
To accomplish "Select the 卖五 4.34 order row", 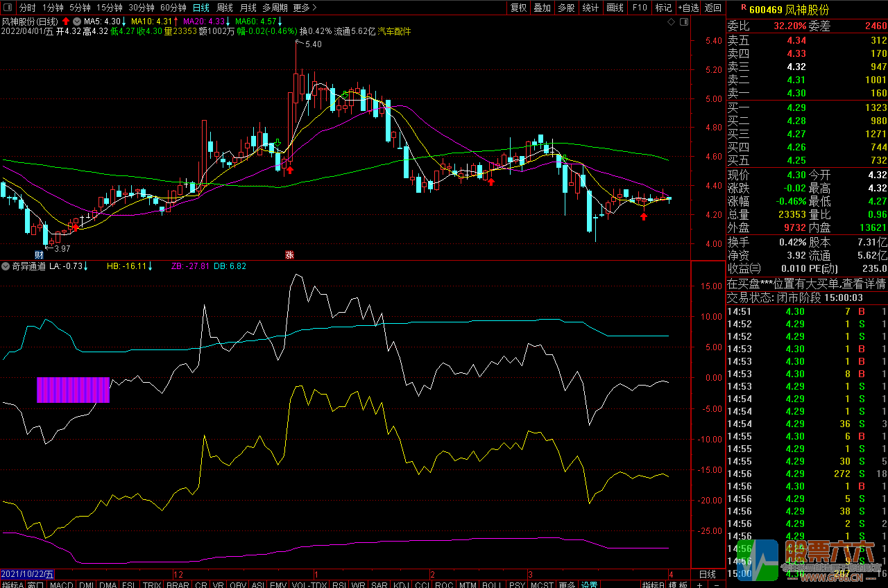I will pos(807,40).
